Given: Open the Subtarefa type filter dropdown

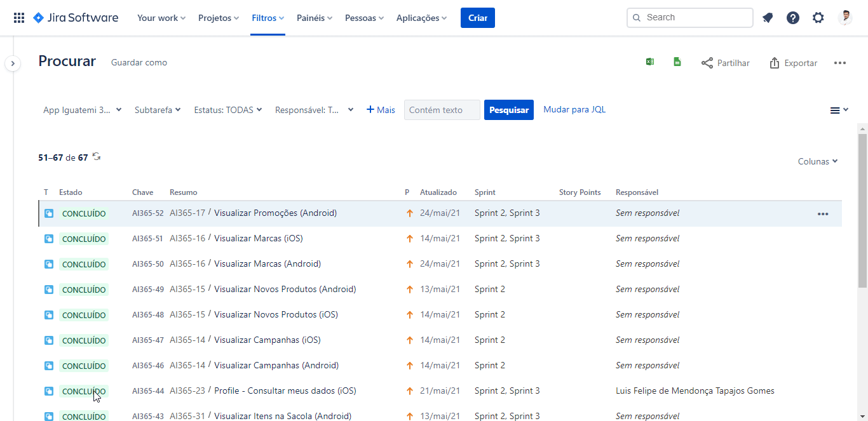Looking at the screenshot, I should 158,110.
